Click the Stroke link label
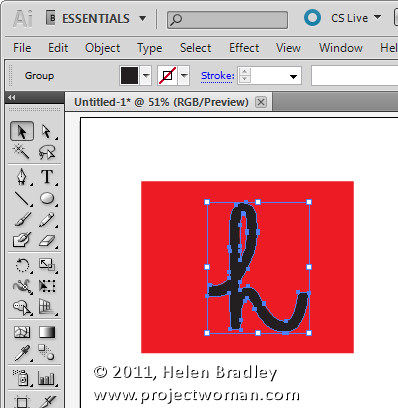 pos(218,76)
